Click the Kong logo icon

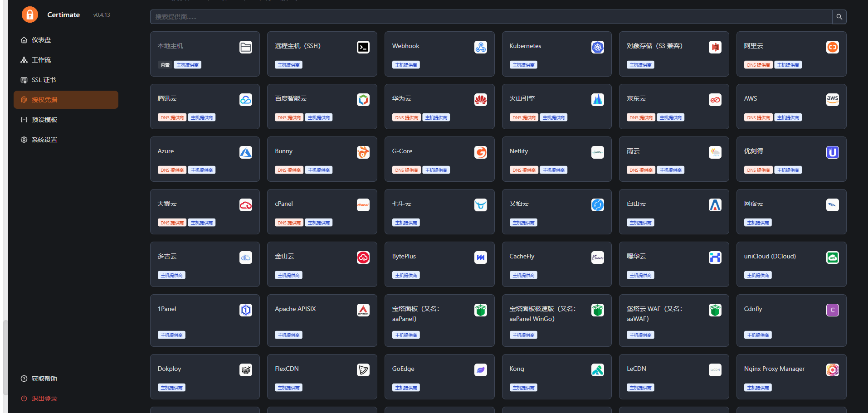click(597, 370)
